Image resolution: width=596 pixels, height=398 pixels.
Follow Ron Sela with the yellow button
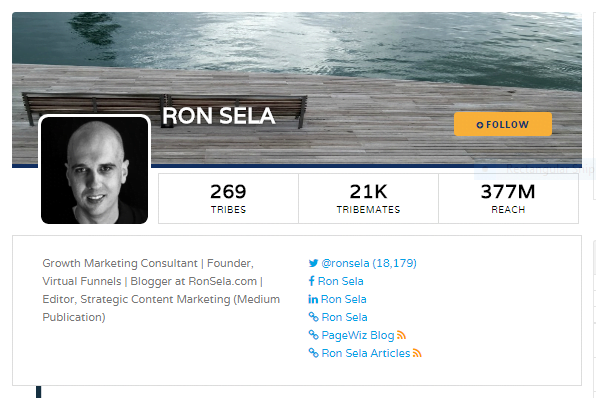(502, 124)
